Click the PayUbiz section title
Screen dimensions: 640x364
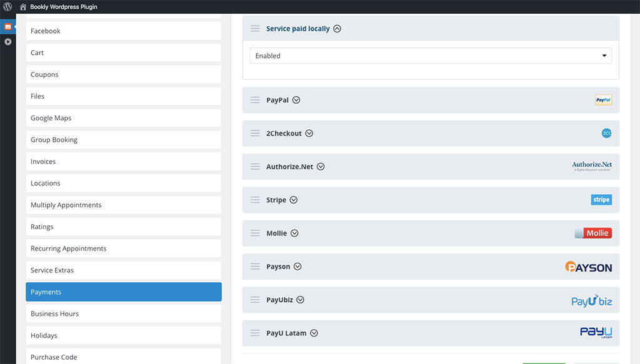tap(279, 300)
